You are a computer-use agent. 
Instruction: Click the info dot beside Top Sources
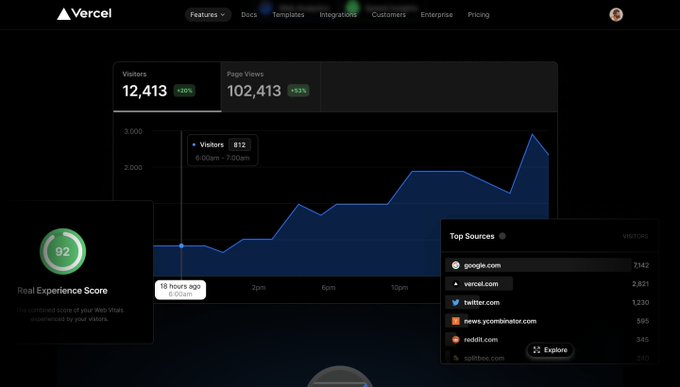pyautogui.click(x=502, y=236)
